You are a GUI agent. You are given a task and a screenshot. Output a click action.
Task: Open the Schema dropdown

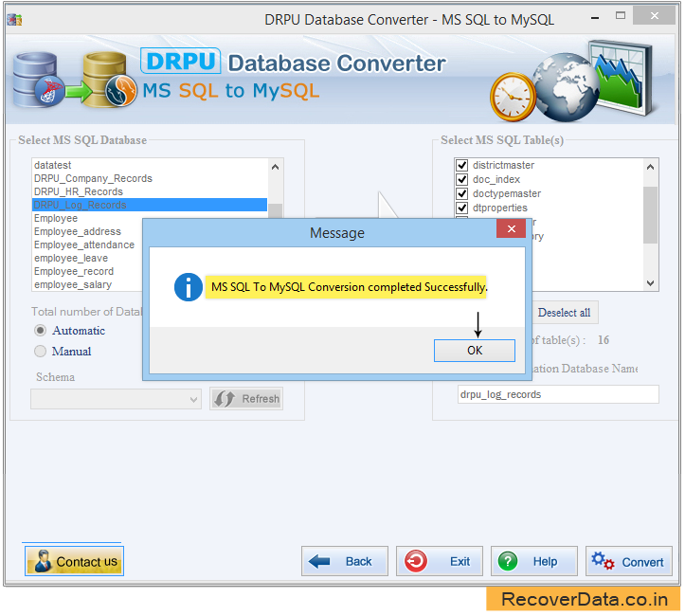coord(116,399)
